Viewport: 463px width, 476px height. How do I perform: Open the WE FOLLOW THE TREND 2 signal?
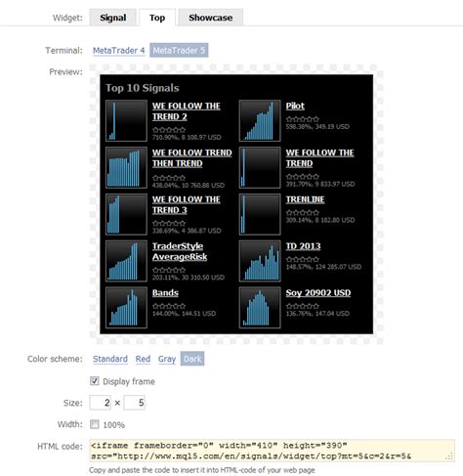187,111
